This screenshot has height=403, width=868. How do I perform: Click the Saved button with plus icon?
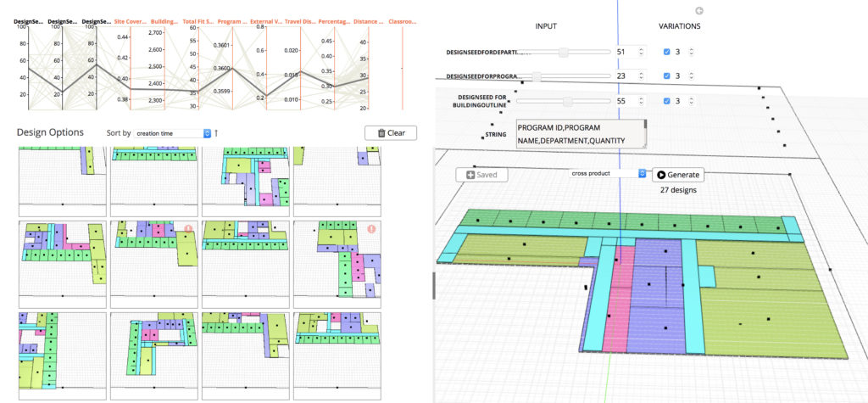point(482,175)
